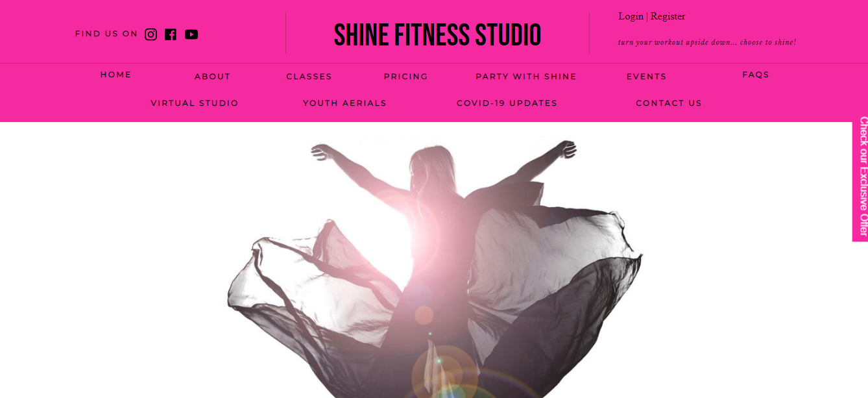Screen dimensions: 868x398
Task: View COVID-19 Updates page
Action: (x=507, y=103)
